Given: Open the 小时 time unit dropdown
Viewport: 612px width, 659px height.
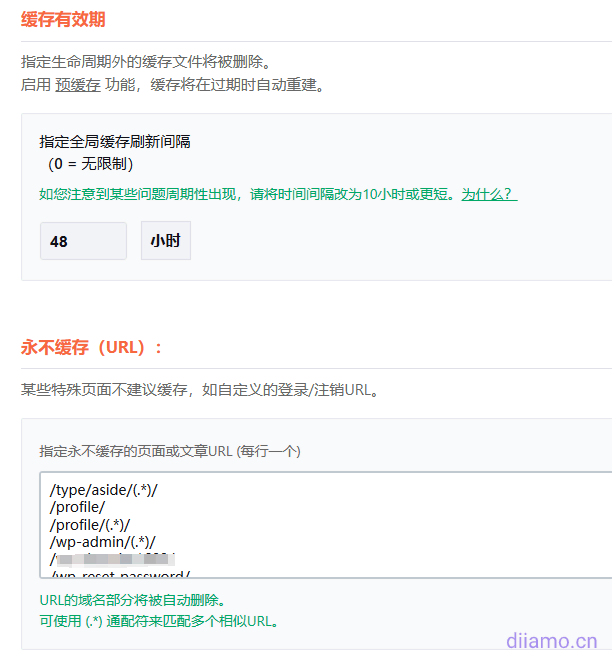Looking at the screenshot, I should (x=165, y=241).
